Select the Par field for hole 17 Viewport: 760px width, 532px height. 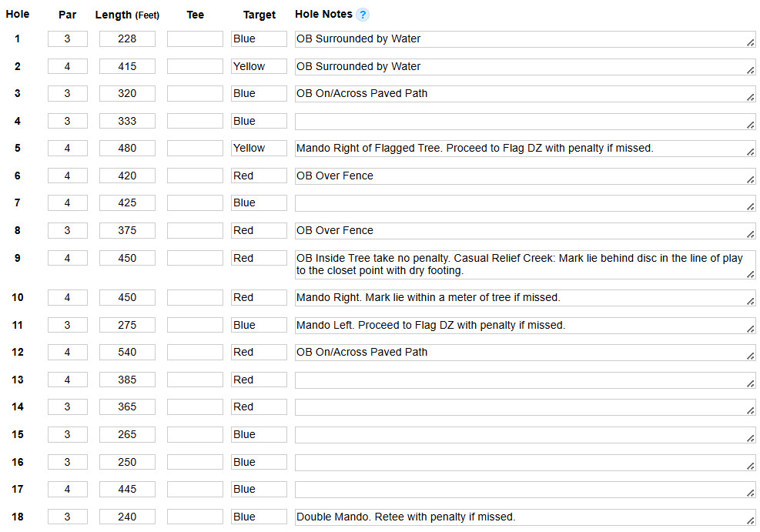click(x=67, y=490)
